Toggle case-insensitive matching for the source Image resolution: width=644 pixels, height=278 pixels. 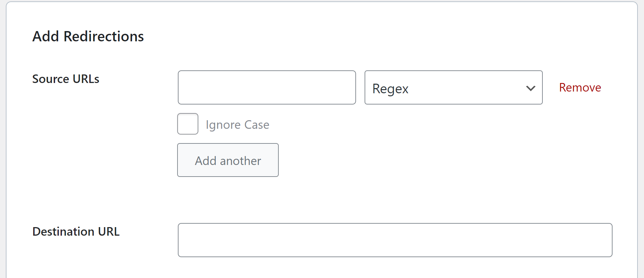188,124
